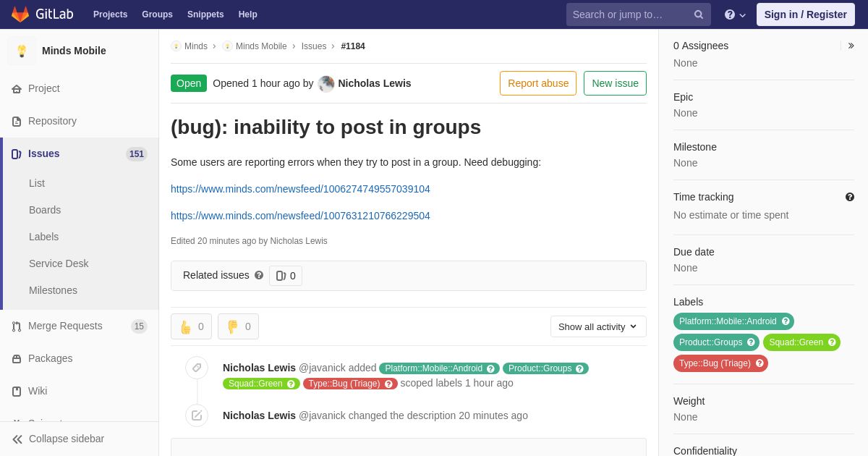This screenshot has height=456, width=868.
Task: Click the label activity tag icon
Action: pos(197,368)
